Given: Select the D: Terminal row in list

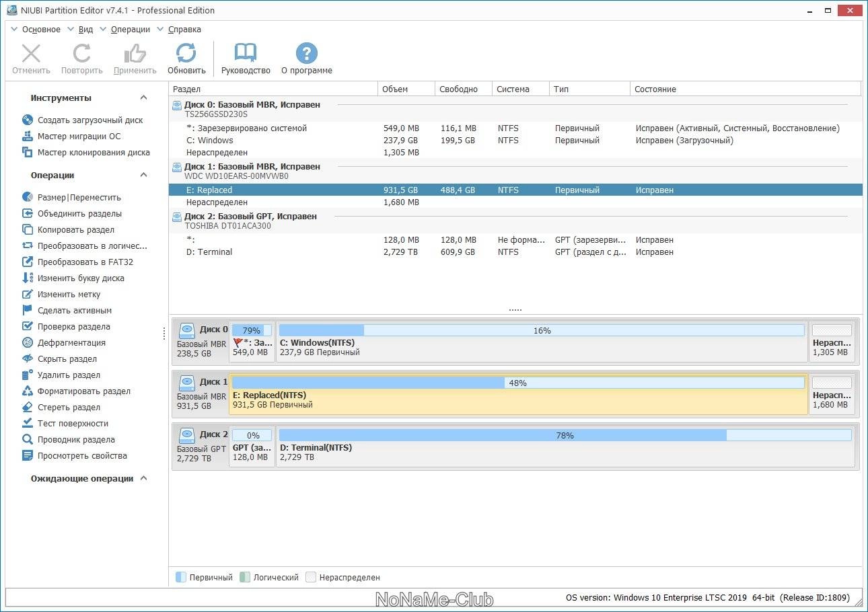Looking at the screenshot, I should 515,252.
